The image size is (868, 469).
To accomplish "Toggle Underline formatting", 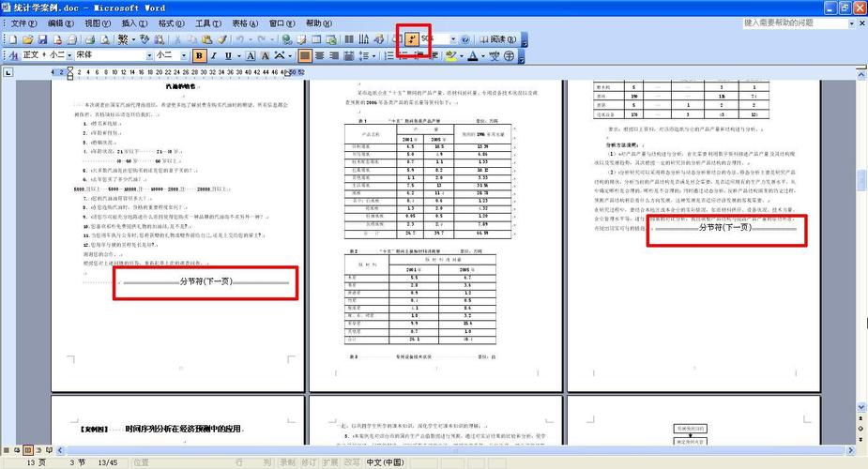I will (x=228, y=55).
